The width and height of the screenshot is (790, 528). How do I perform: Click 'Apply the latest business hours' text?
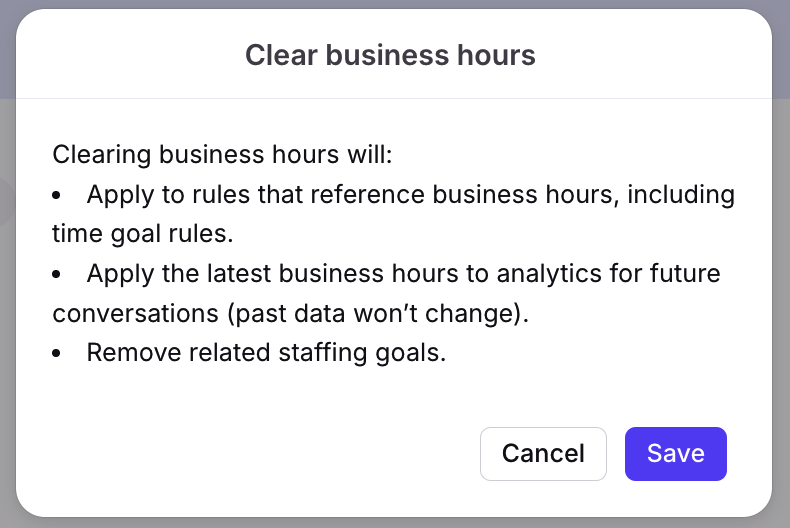(272, 274)
